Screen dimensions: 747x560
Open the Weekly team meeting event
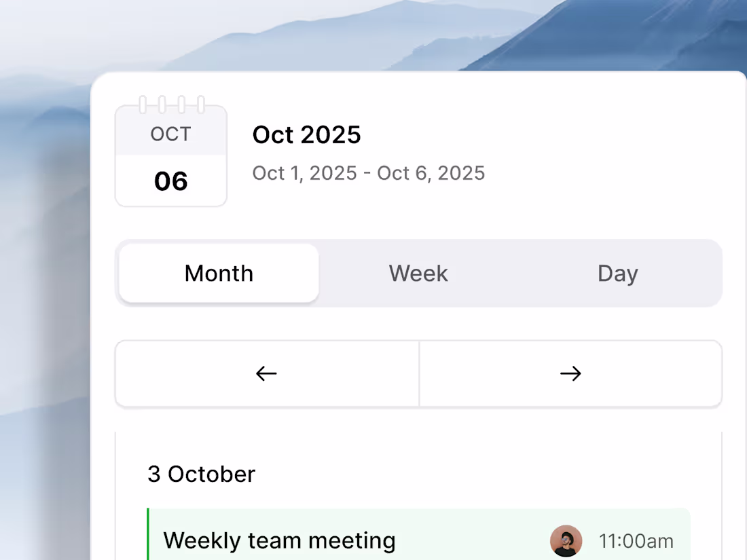coord(280,541)
